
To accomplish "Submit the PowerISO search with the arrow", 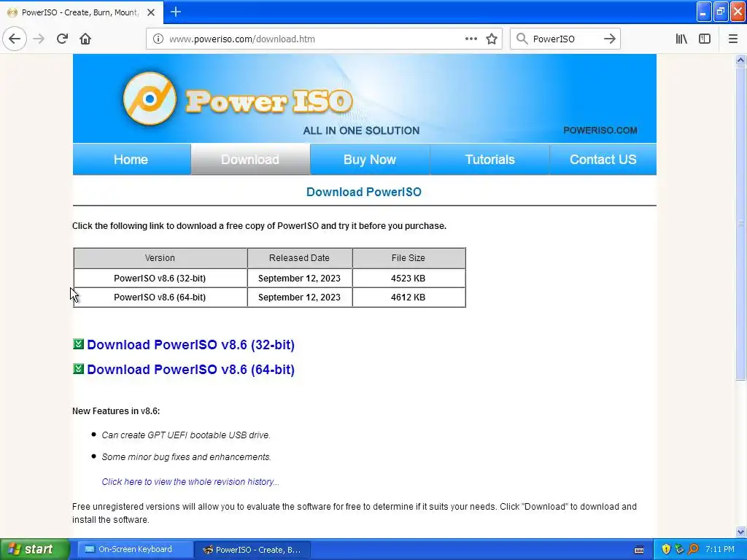I will point(609,39).
